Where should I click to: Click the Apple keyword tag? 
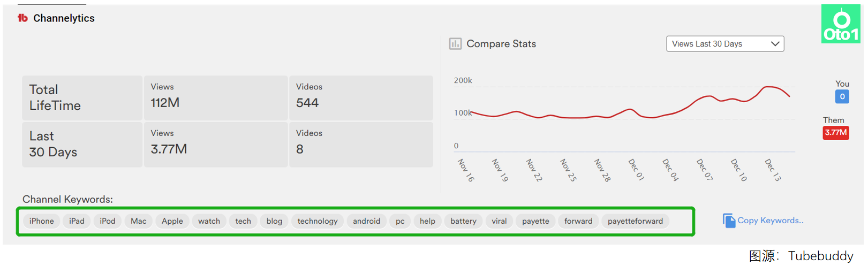172,221
